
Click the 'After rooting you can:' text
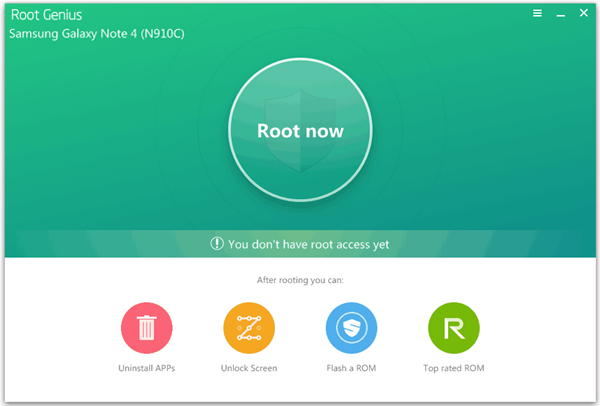(x=300, y=280)
